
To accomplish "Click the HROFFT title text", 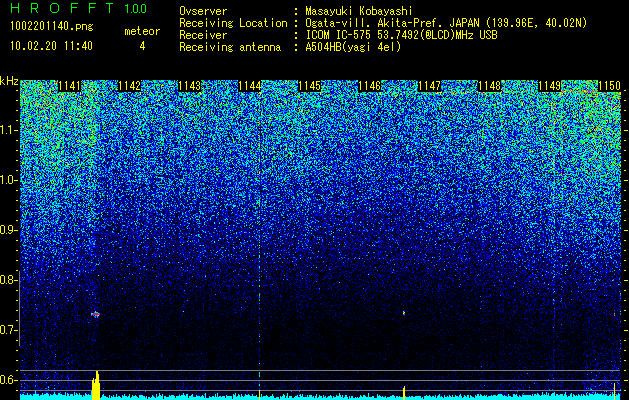I will [62, 8].
